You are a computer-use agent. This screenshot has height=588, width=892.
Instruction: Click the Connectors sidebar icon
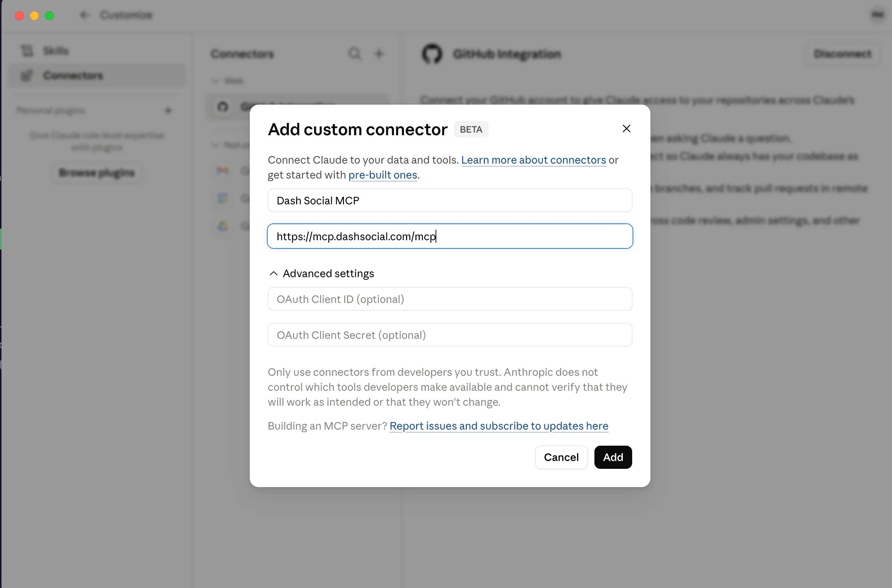(27, 75)
